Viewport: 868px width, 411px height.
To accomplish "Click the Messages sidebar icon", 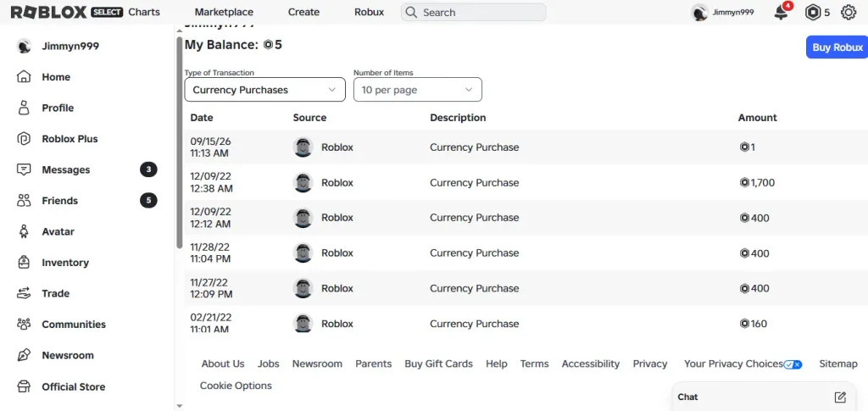I will point(24,169).
